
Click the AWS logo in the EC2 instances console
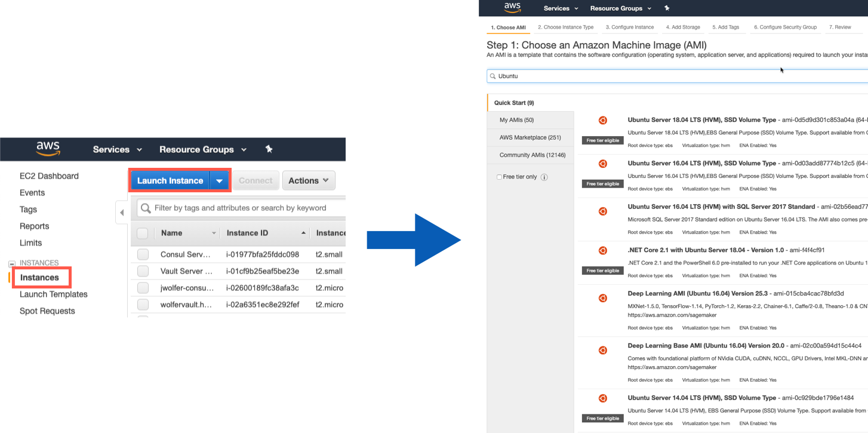pyautogui.click(x=48, y=149)
